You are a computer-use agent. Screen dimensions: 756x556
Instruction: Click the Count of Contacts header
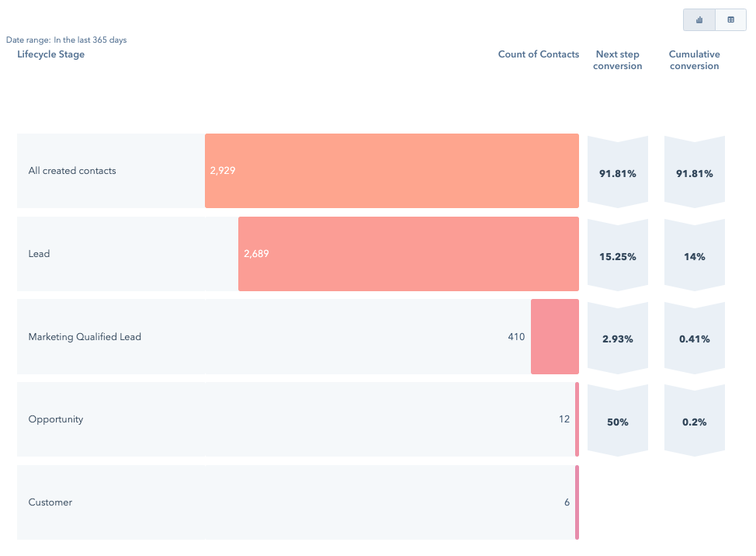(539, 54)
